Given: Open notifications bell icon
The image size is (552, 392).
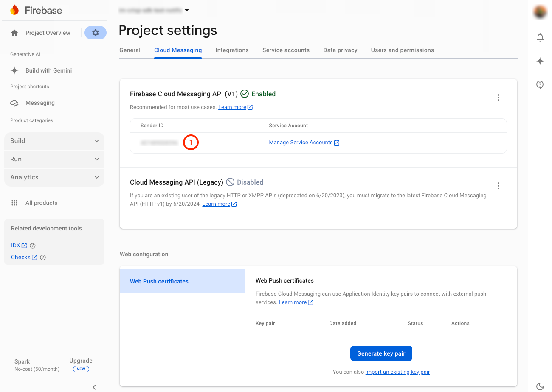Looking at the screenshot, I should click(540, 37).
